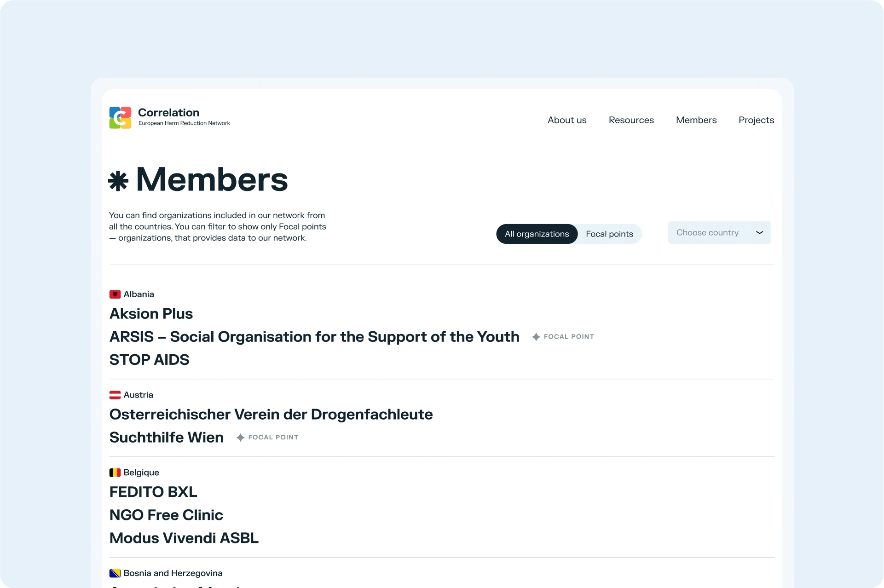The height and width of the screenshot is (588, 884).
Task: Open the Resources menu item
Action: pyautogui.click(x=631, y=120)
